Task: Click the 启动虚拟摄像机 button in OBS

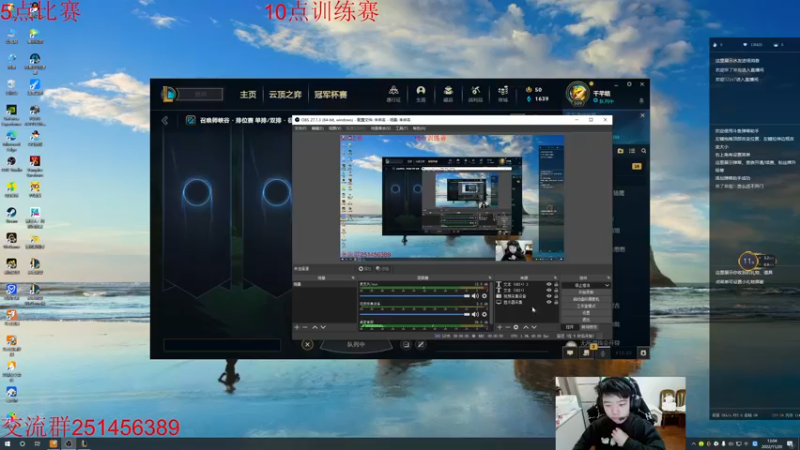Action: [586, 299]
